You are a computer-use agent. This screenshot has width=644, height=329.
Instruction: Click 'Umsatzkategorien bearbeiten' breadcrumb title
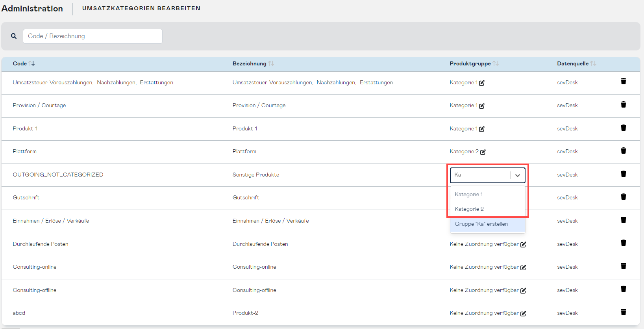(x=141, y=8)
